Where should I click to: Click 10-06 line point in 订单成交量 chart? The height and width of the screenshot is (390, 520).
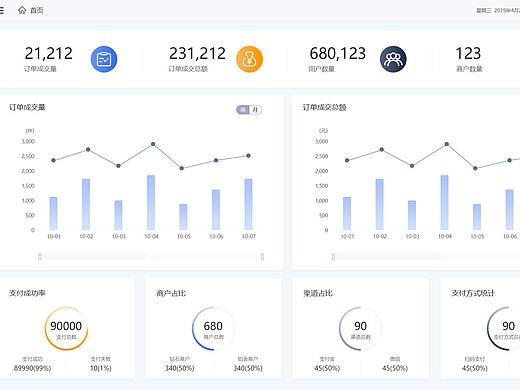(x=216, y=160)
